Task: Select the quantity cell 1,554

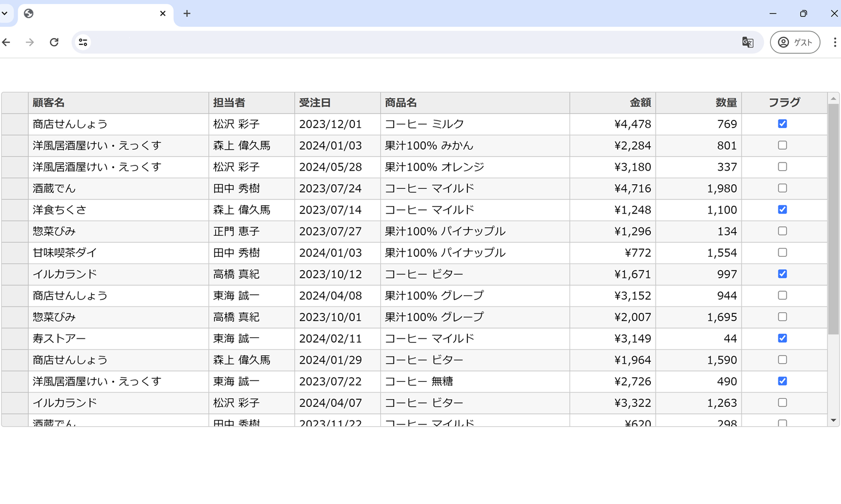Action: pos(699,253)
